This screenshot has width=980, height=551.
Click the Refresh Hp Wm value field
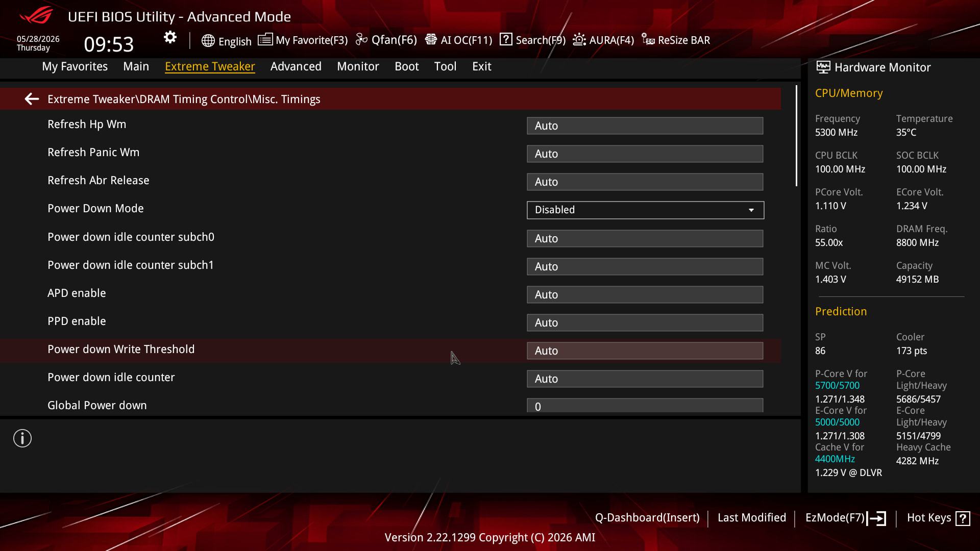point(645,126)
